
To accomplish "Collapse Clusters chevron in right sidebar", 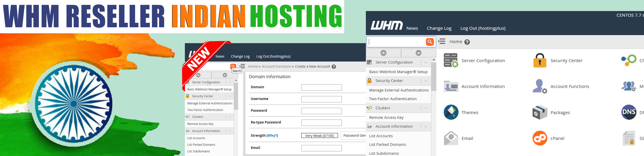I will [x=426, y=108].
